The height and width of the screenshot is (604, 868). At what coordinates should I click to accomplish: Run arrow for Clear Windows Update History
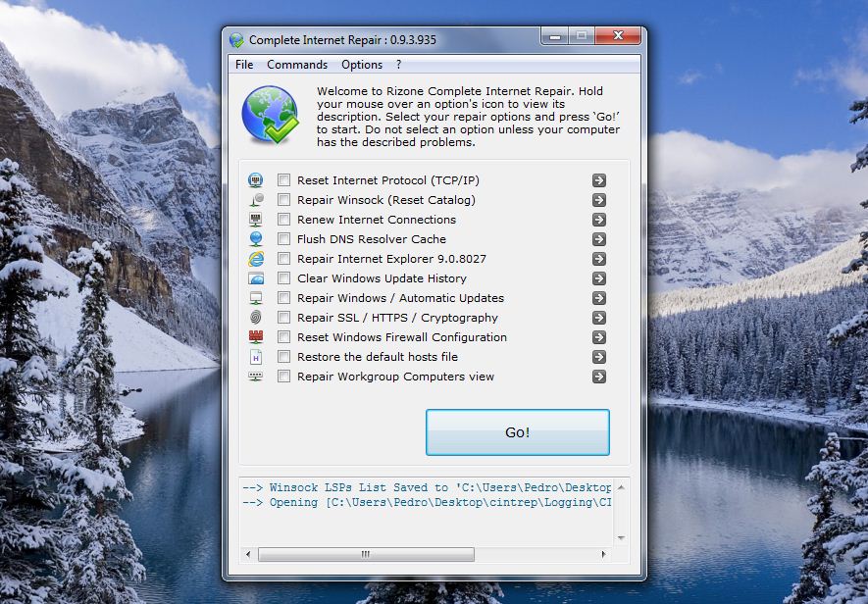click(599, 278)
